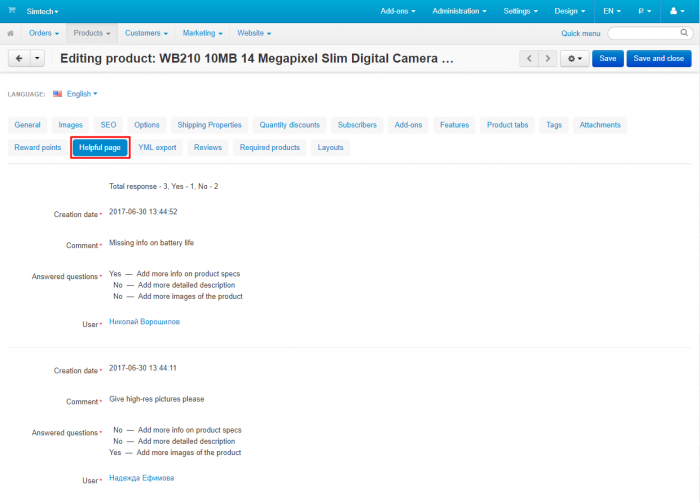Go back using the left arrow button
The height and width of the screenshot is (503, 700).
19,58
